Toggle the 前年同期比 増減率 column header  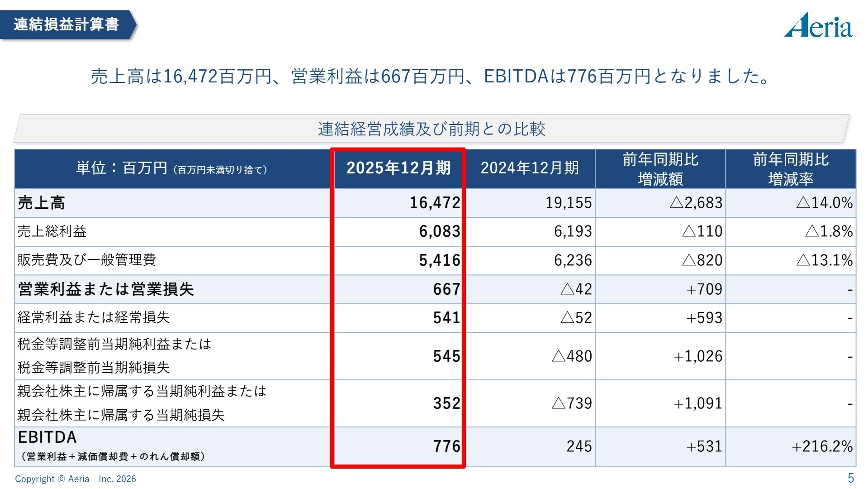791,168
